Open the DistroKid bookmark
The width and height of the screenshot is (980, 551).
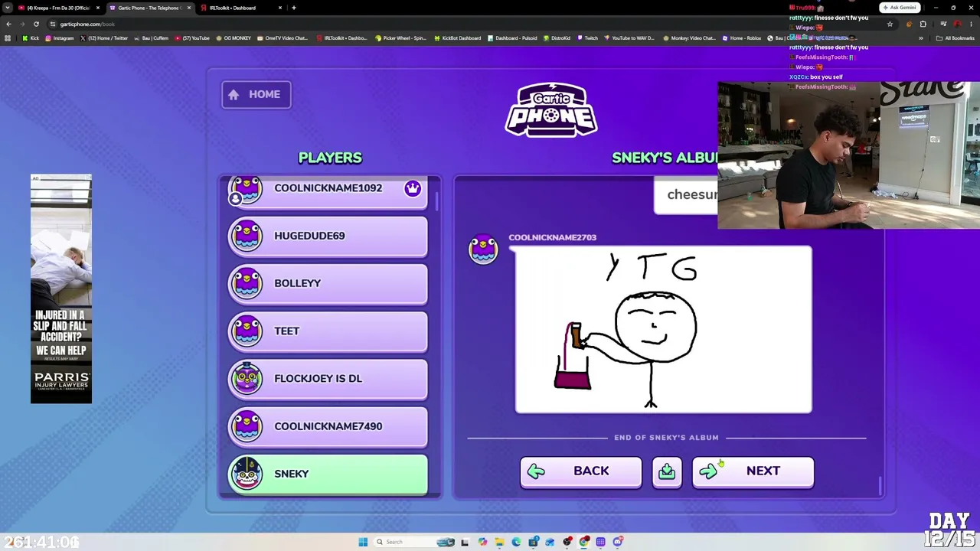(557, 38)
